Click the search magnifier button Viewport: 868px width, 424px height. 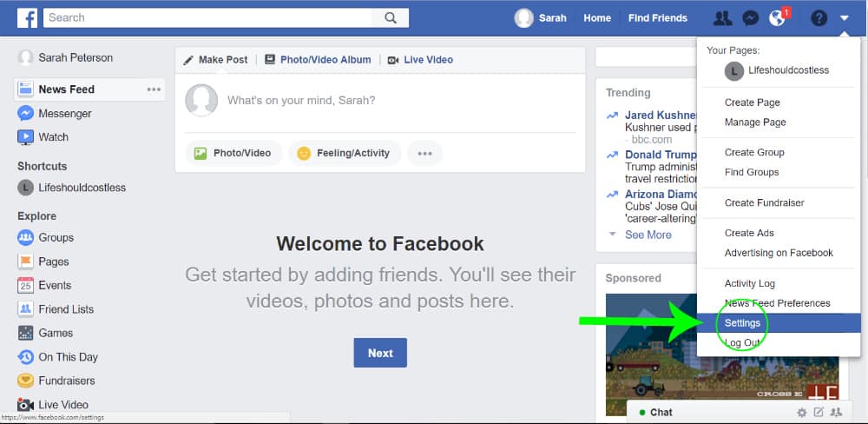point(391,17)
